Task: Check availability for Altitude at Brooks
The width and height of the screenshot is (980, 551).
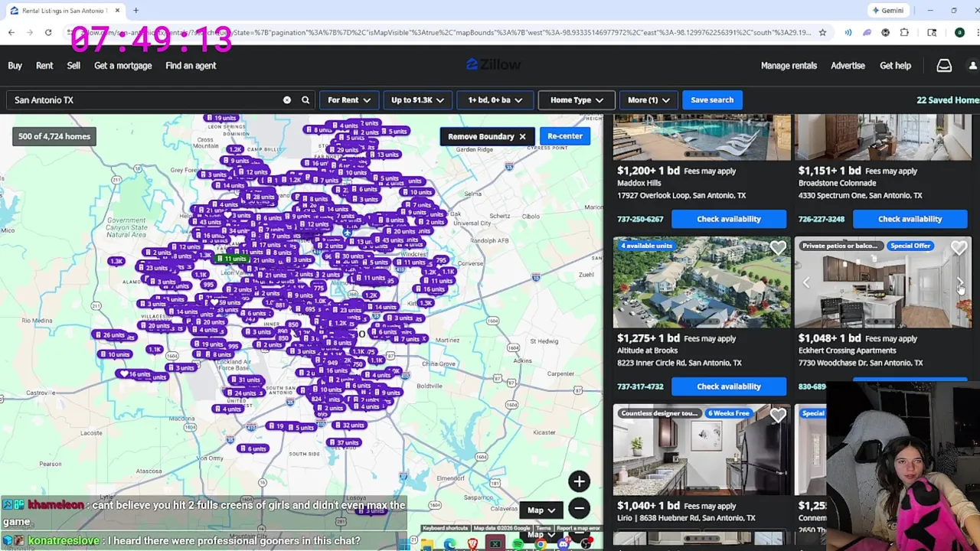Action: pos(729,386)
